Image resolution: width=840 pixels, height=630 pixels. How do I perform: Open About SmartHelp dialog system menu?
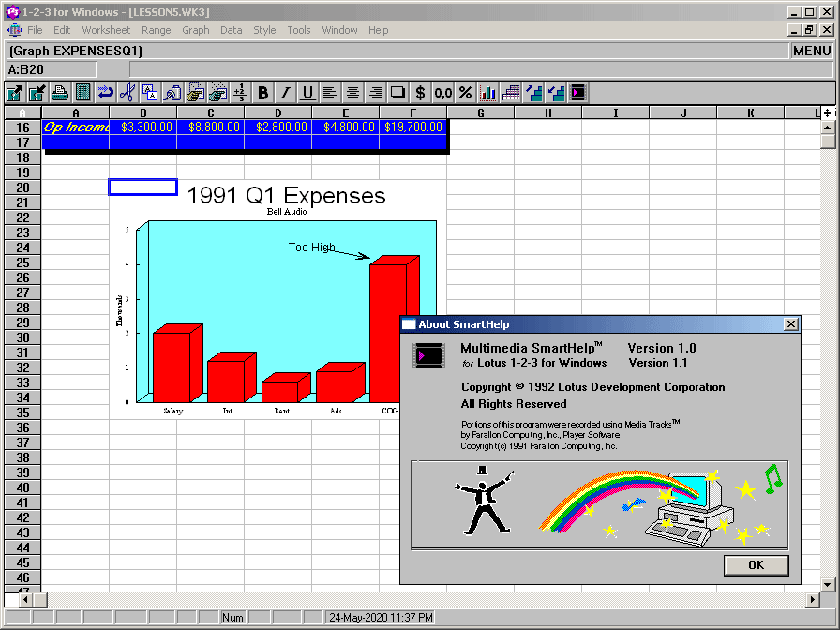pos(409,324)
